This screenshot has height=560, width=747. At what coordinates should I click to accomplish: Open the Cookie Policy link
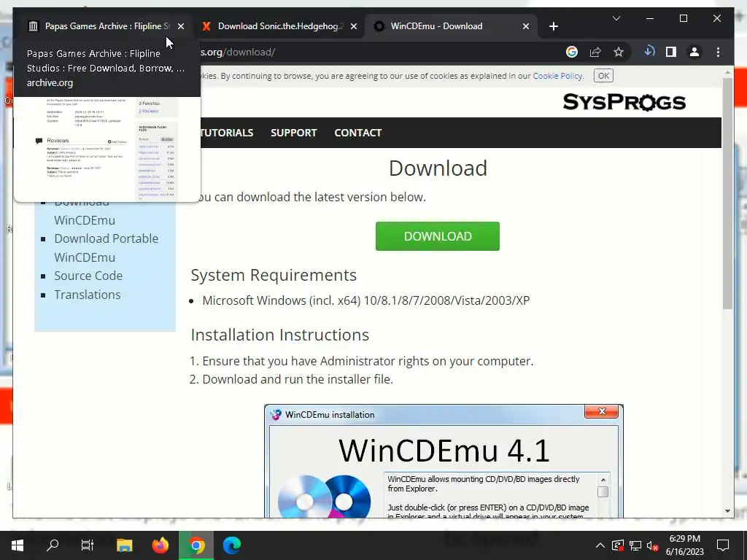click(x=557, y=76)
